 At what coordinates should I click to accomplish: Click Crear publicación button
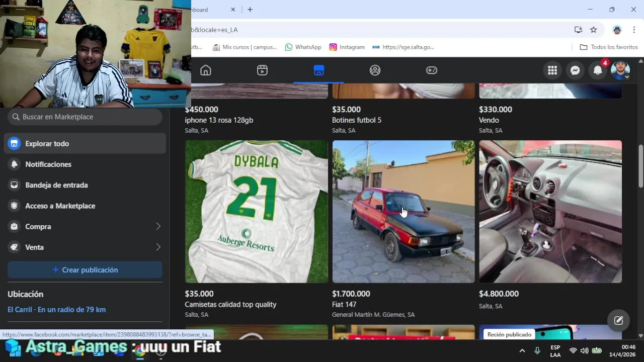pos(85,270)
